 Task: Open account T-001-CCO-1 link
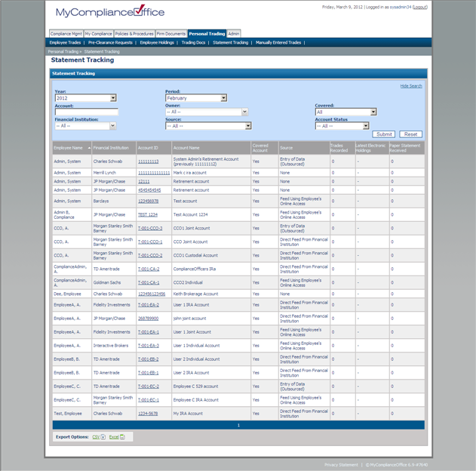150,242
